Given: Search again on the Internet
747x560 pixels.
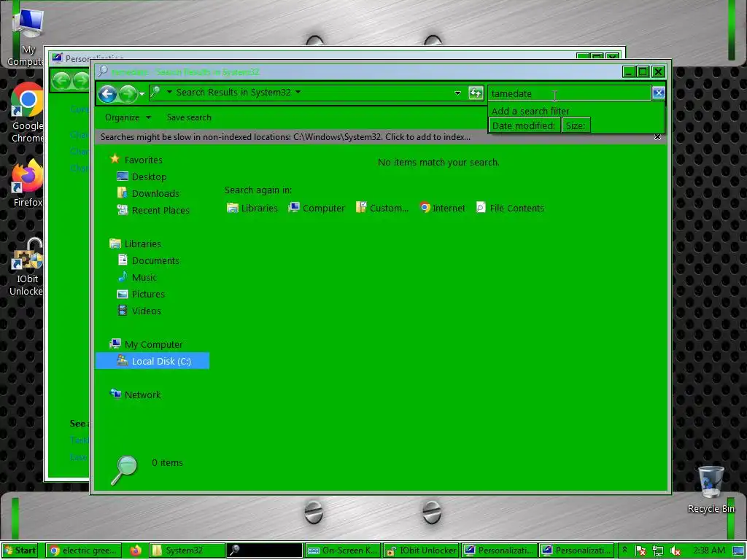Looking at the screenshot, I should (x=443, y=208).
